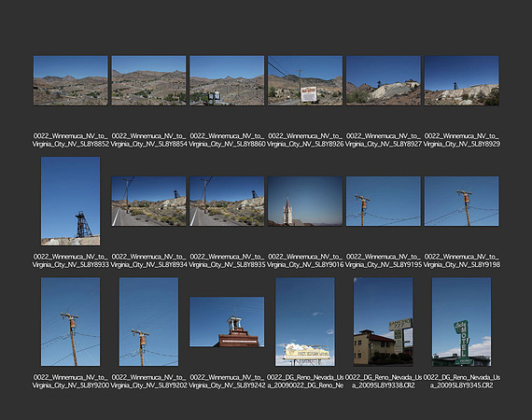Click the filename label ending 5L8Y9200

coord(71,382)
